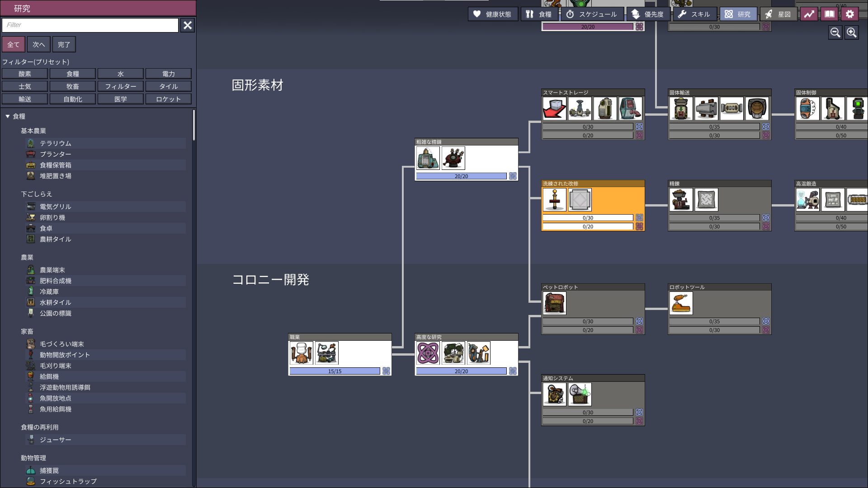Select the 自動化 preset filter

coord(73,99)
